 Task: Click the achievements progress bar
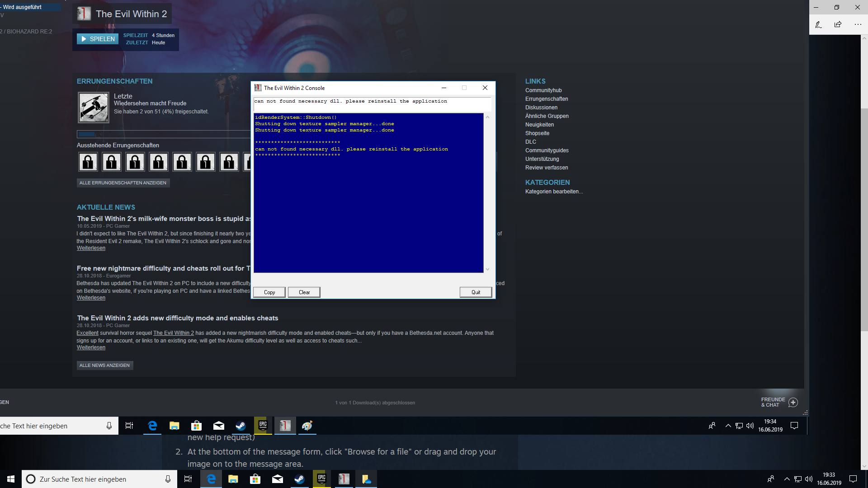click(x=164, y=134)
